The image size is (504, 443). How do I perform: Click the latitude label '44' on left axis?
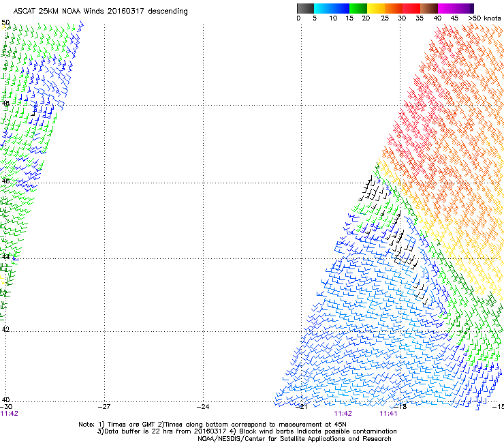coord(5,257)
